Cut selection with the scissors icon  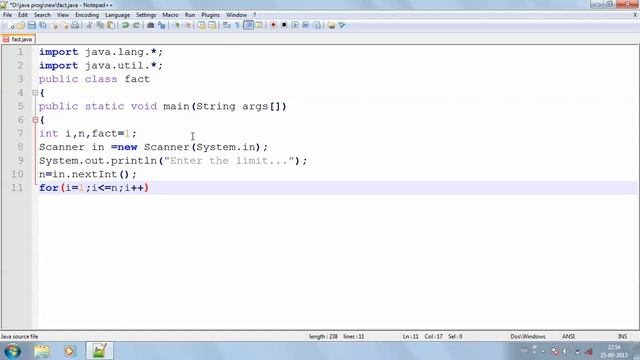pos(89,25)
